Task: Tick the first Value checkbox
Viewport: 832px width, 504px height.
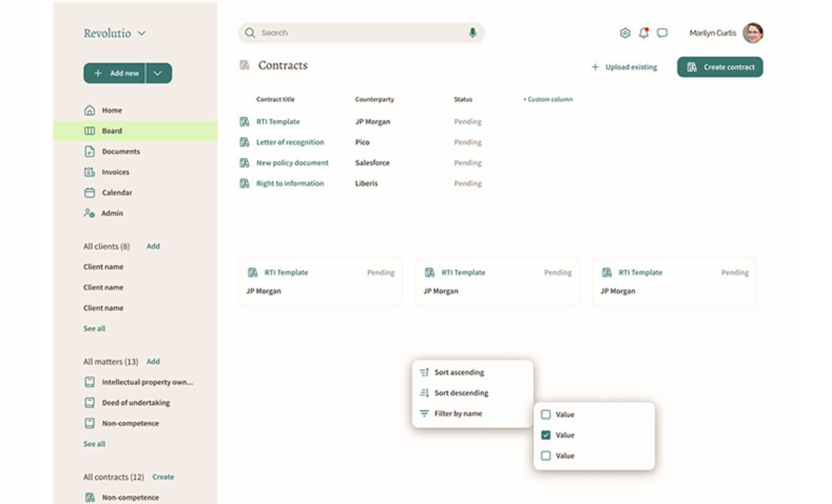Action: click(x=546, y=414)
